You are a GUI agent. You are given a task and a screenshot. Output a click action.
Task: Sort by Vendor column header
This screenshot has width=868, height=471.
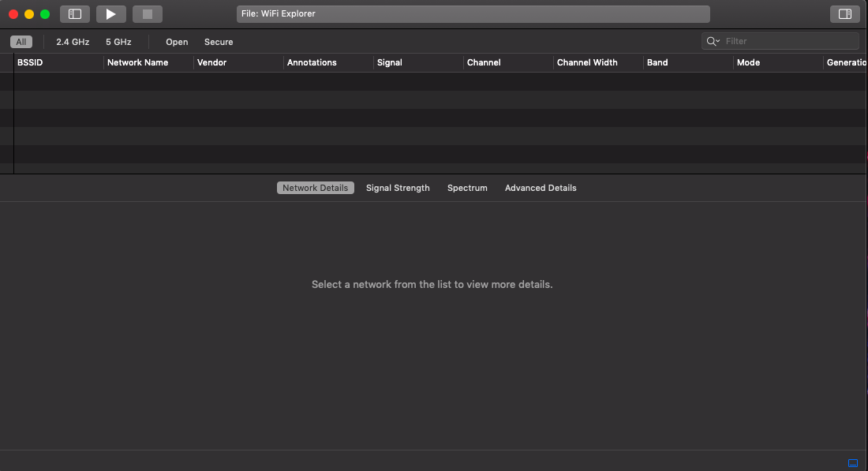pos(238,62)
